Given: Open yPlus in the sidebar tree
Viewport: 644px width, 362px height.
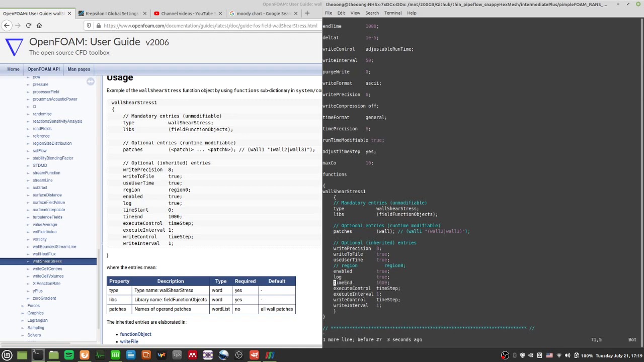Looking at the screenshot, I should [x=38, y=291].
